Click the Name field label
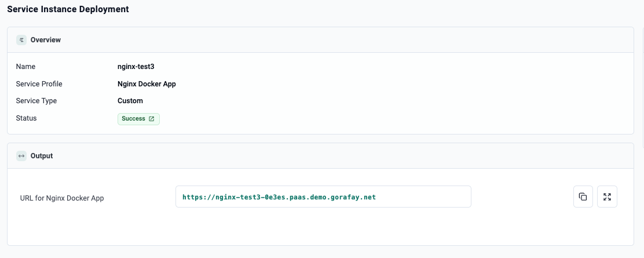 (25, 67)
